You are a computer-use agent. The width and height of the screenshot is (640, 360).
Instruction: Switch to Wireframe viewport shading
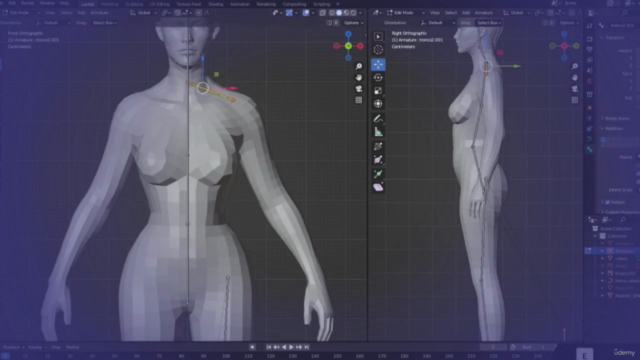[x=332, y=13]
